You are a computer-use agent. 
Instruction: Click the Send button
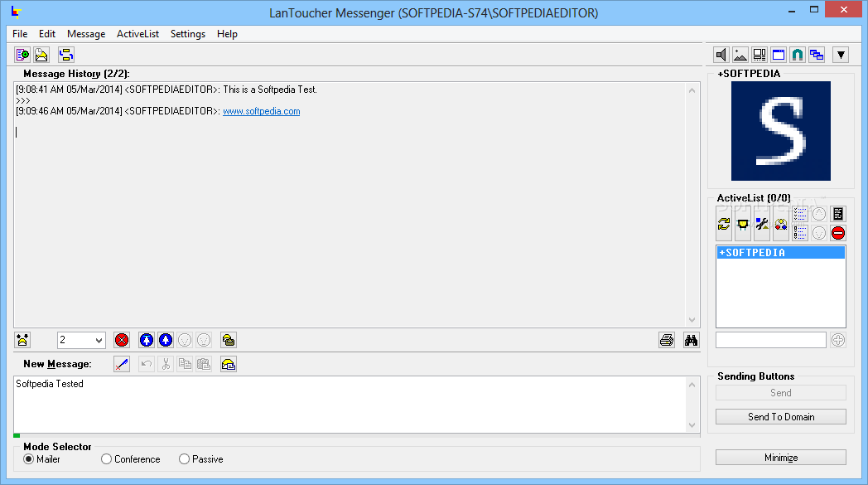781,392
